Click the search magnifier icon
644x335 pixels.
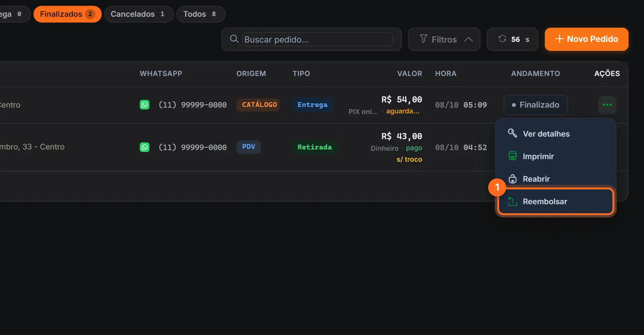(234, 39)
